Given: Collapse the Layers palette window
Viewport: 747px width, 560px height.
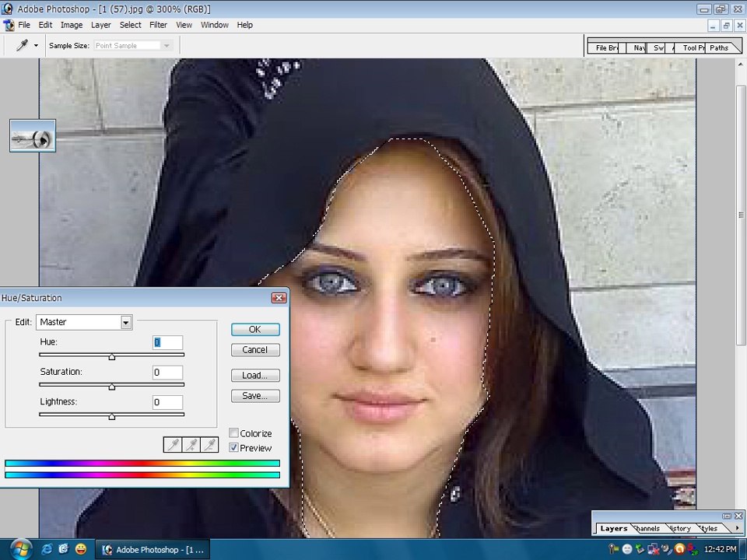Looking at the screenshot, I should pos(726,516).
